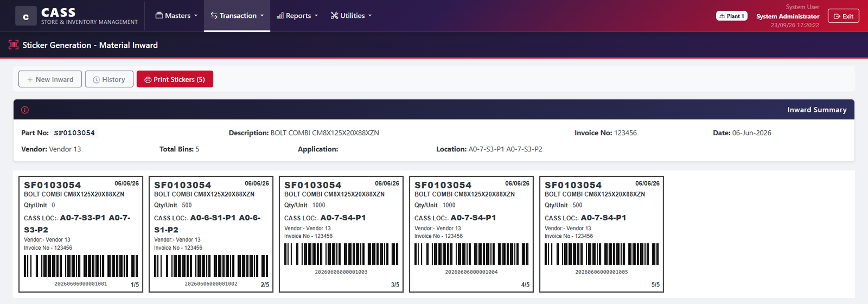Open the Masters dropdown menu
Image resolution: width=868 pixels, height=304 pixels.
click(176, 16)
